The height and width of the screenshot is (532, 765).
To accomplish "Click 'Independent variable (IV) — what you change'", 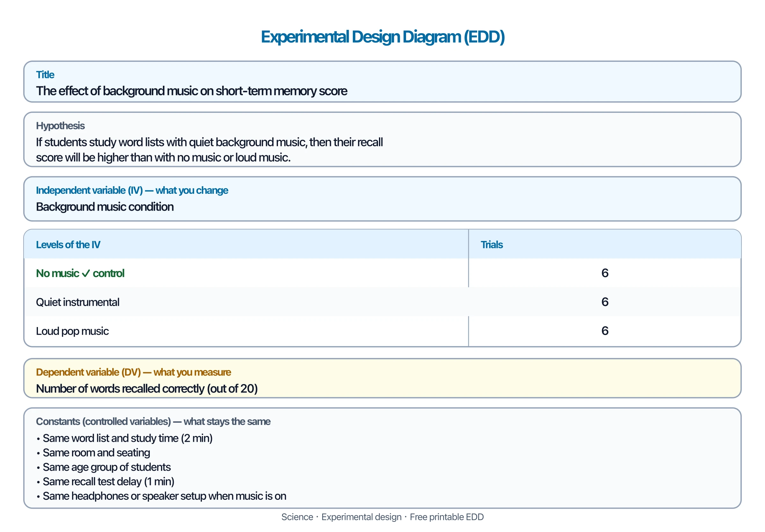I will (132, 190).
